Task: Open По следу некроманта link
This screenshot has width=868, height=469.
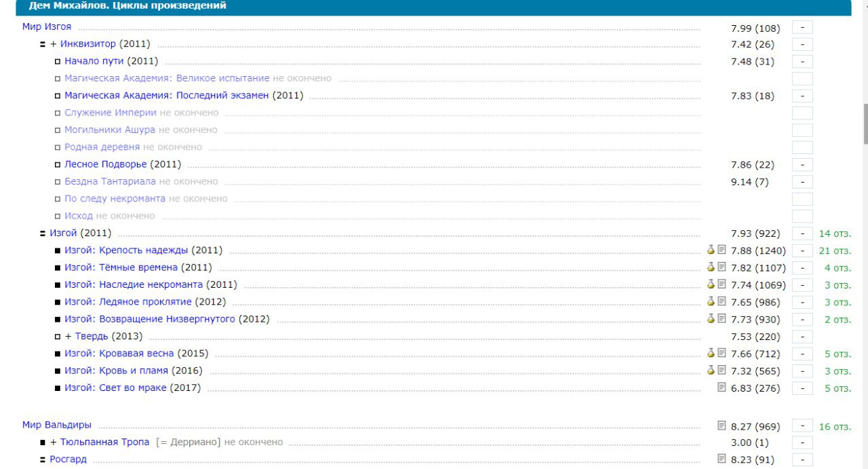Action: click(x=115, y=199)
